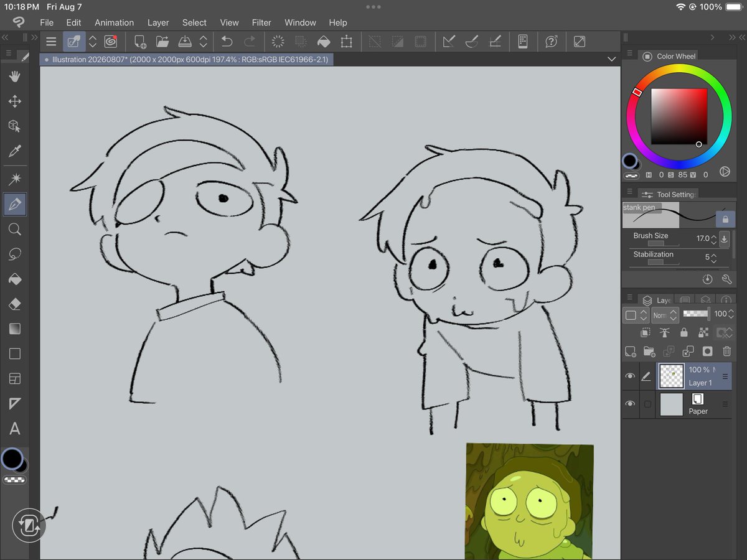This screenshot has height=560, width=747.
Task: Activate the Zoom magnifier tool
Action: 15,230
